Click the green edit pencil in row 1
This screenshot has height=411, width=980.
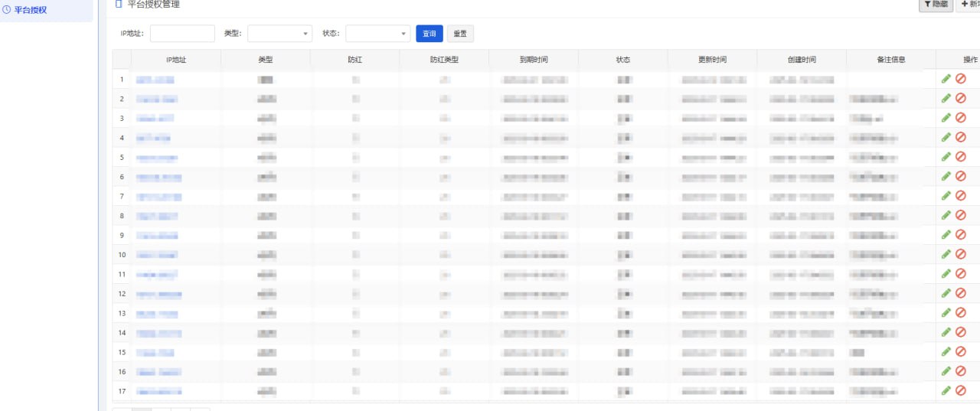coord(946,79)
